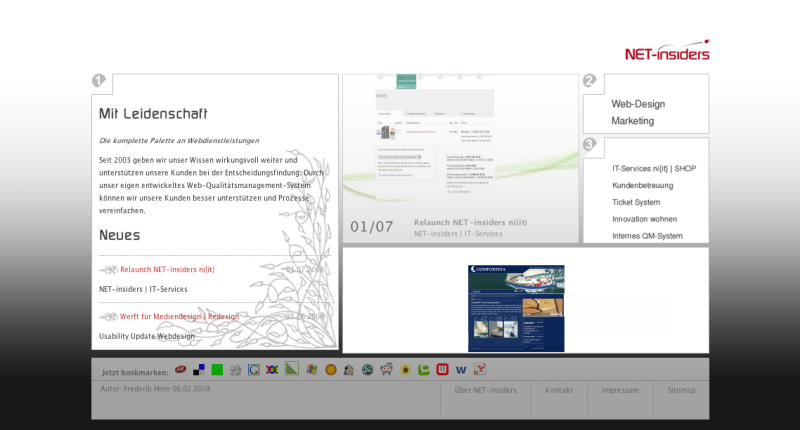Open the Kontakt footer link
This screenshot has height=430, width=800.
[x=559, y=390]
